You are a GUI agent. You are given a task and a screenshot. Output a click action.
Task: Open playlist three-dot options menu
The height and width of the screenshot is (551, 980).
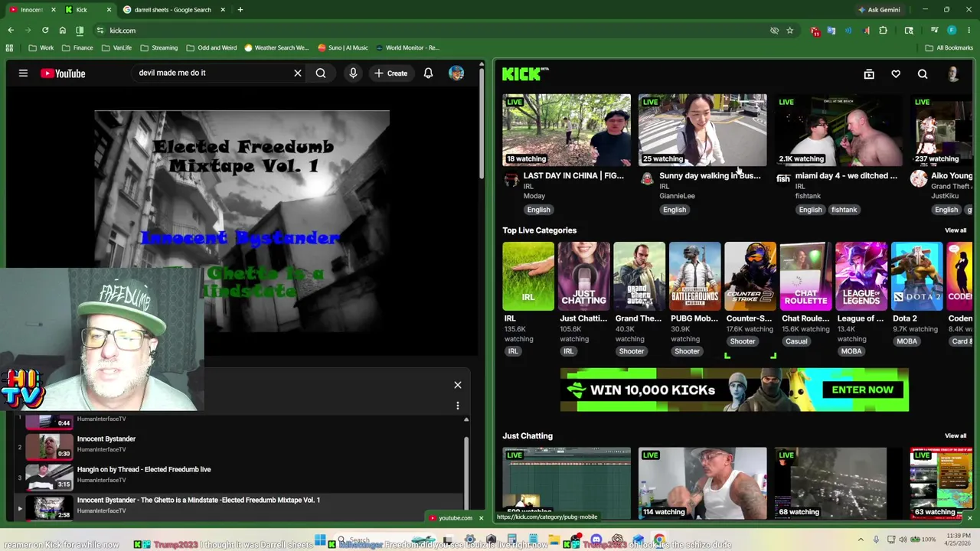[x=458, y=406]
